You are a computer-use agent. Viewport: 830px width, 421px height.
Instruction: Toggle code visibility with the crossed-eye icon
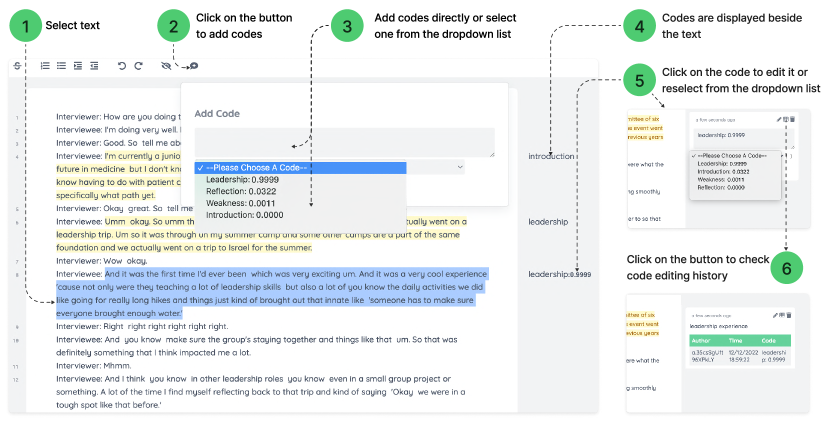pyautogui.click(x=166, y=66)
